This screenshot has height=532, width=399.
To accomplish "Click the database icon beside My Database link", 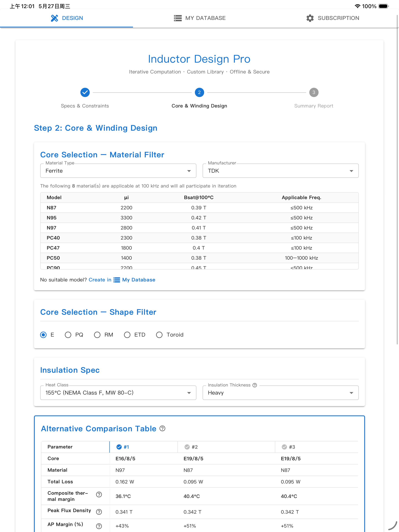I will [117, 280].
